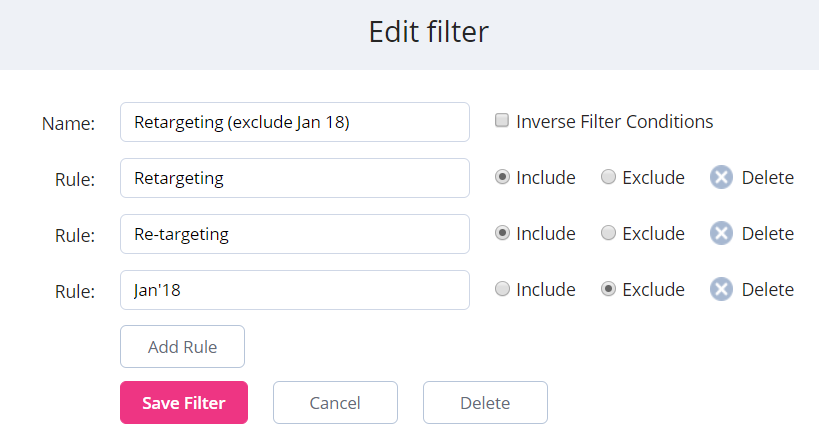Enable the Inverse Filter Conditions checkbox
This screenshot has width=819, height=426.
[x=502, y=121]
